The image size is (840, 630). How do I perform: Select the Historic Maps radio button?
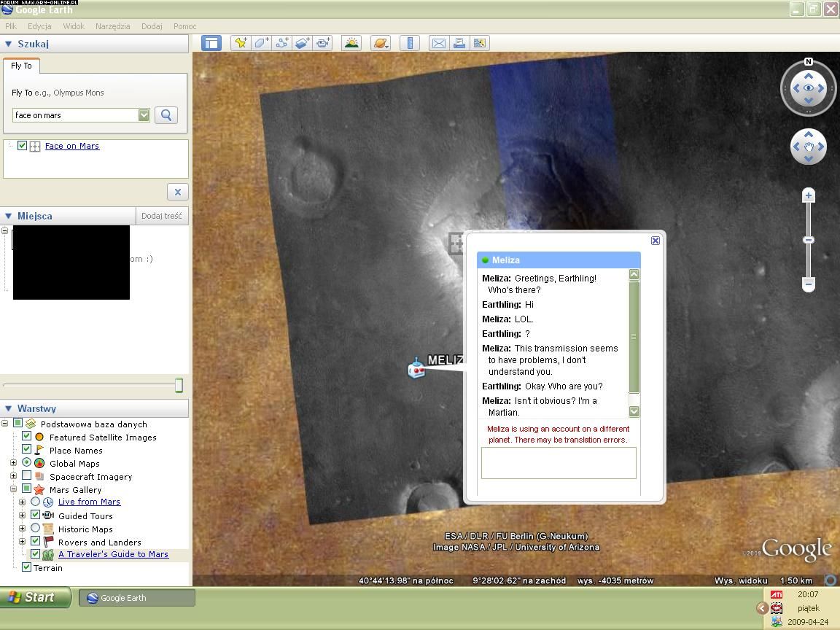[35, 528]
